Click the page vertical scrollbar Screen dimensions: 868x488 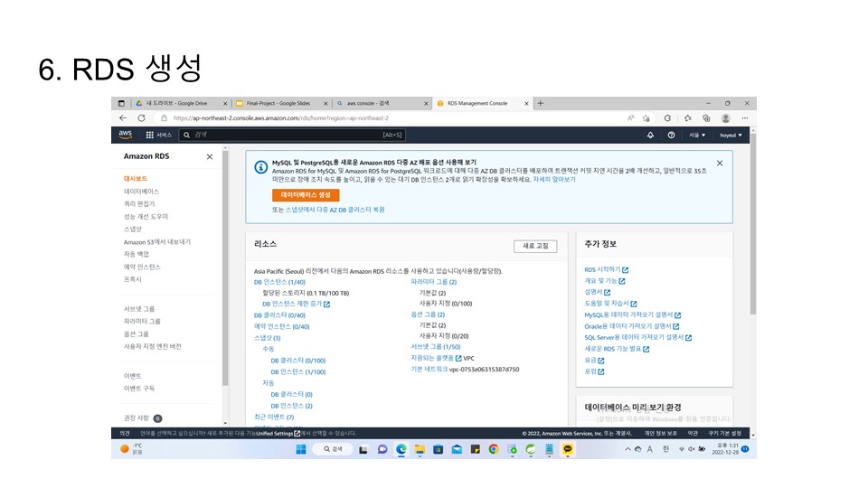point(753,224)
